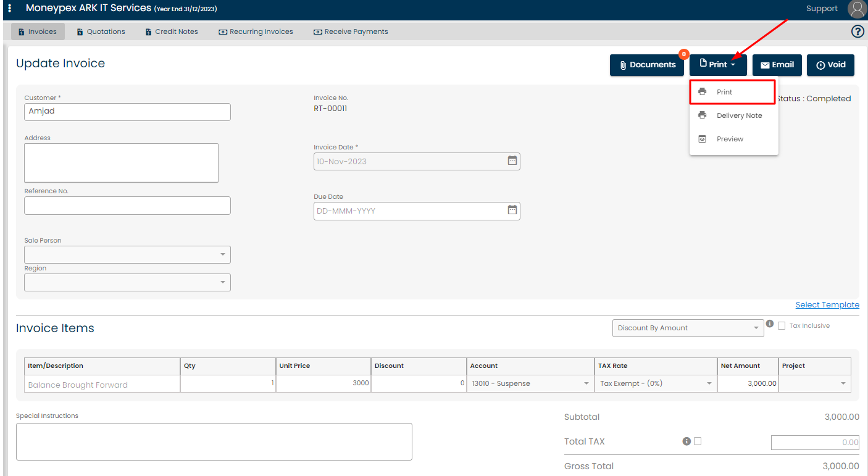Image resolution: width=868 pixels, height=476 pixels.
Task: Open the Print dropdown button
Action: click(x=718, y=65)
